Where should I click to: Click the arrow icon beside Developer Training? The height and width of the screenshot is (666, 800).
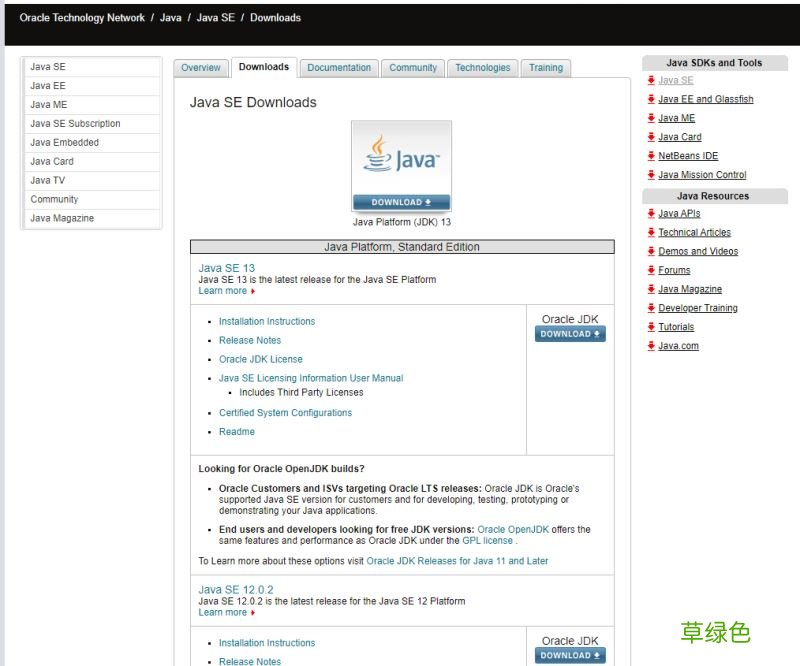coord(651,308)
